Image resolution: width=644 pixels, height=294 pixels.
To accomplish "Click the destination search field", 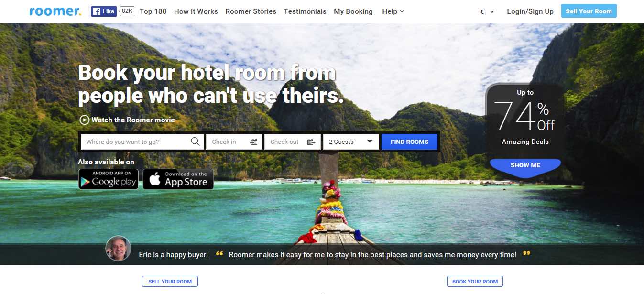I will 142,142.
